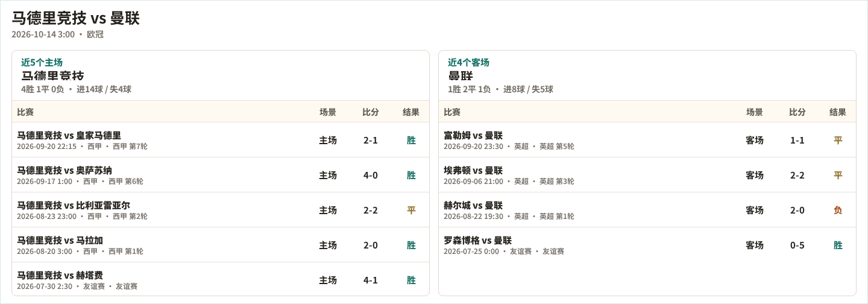Open match 马德里竞技 vs 马拉加
This screenshot has height=304, width=868.
[60, 240]
